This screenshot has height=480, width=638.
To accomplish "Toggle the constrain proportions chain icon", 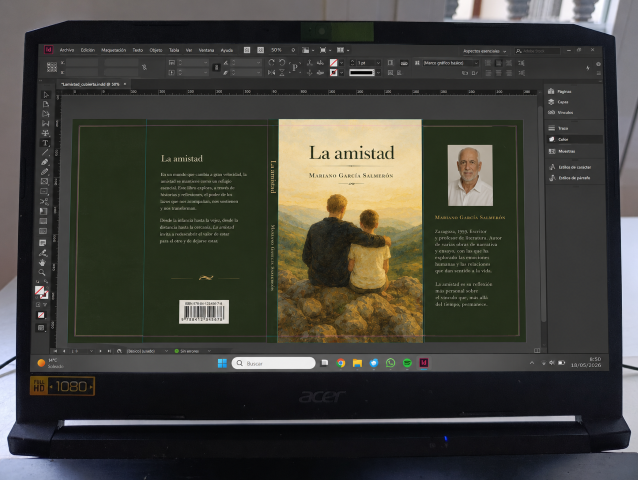I will pos(144,67).
